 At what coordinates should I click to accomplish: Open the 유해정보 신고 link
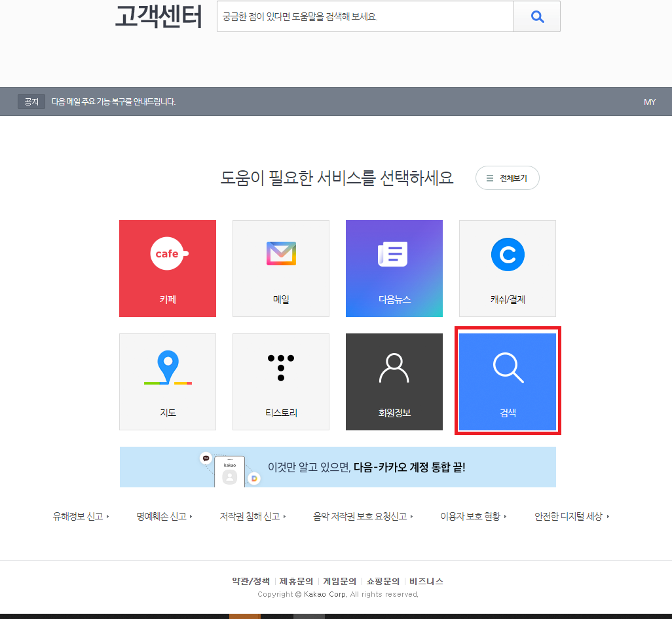tap(81, 516)
